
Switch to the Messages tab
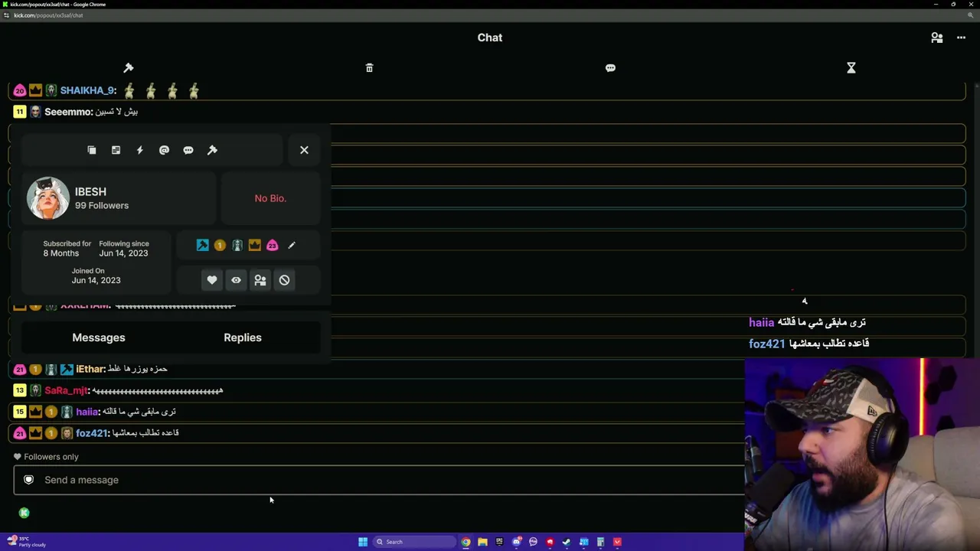point(99,337)
